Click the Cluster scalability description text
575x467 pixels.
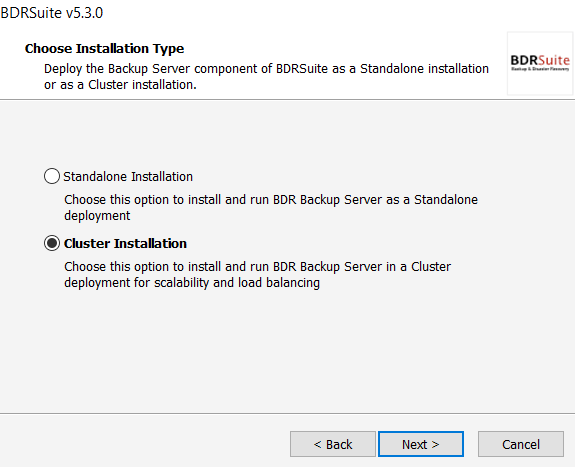[257, 274]
